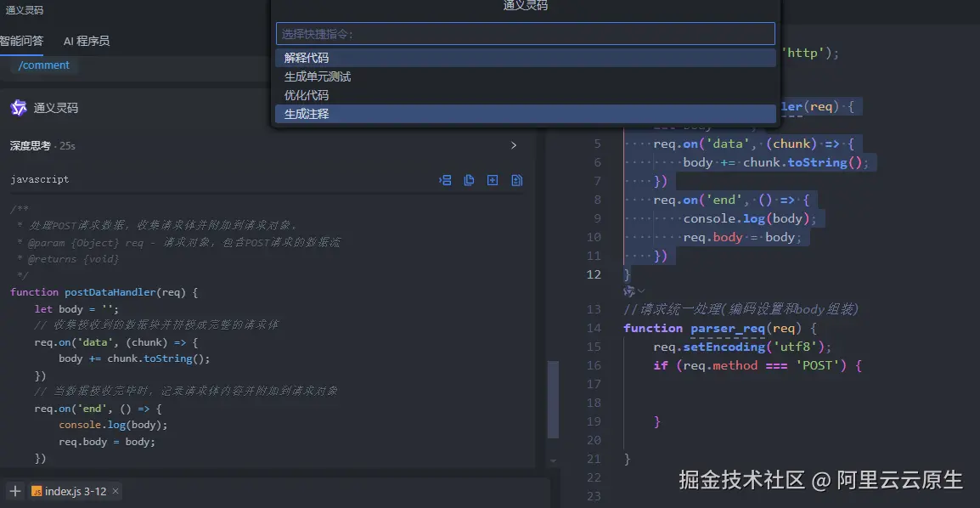Click editor line 9 'console.log(body);'

(750, 218)
